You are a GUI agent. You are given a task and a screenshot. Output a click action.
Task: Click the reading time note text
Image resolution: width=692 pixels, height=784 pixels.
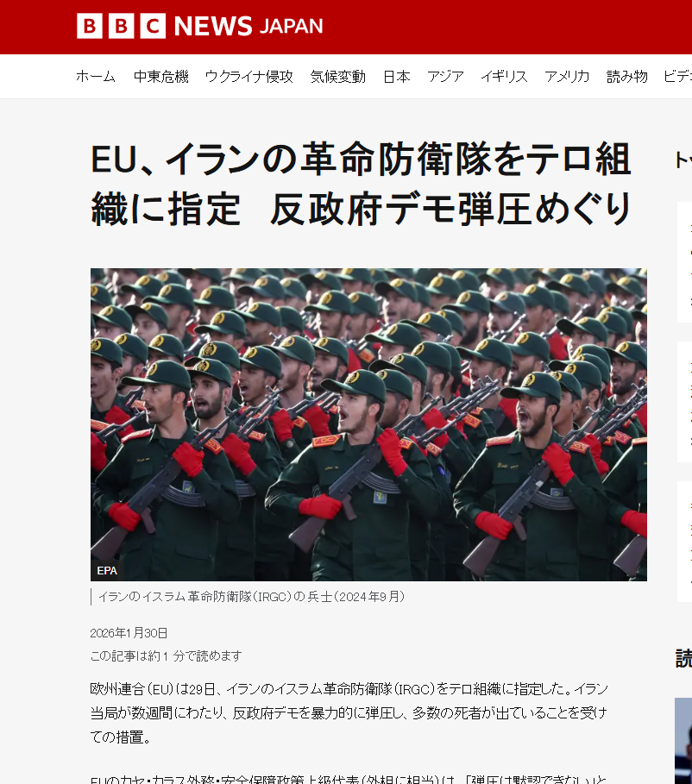[x=166, y=655]
